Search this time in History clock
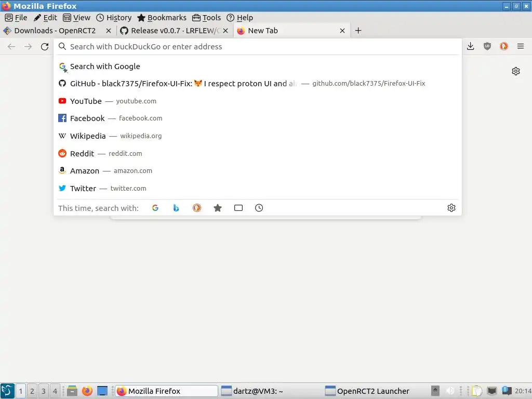The image size is (532, 399). (x=259, y=208)
